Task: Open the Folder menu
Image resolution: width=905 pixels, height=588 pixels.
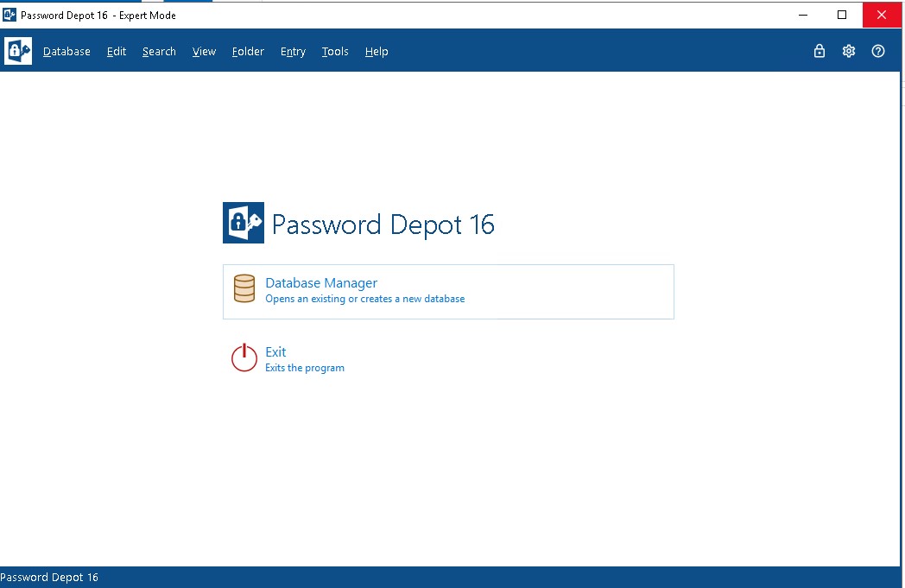Action: 248,51
